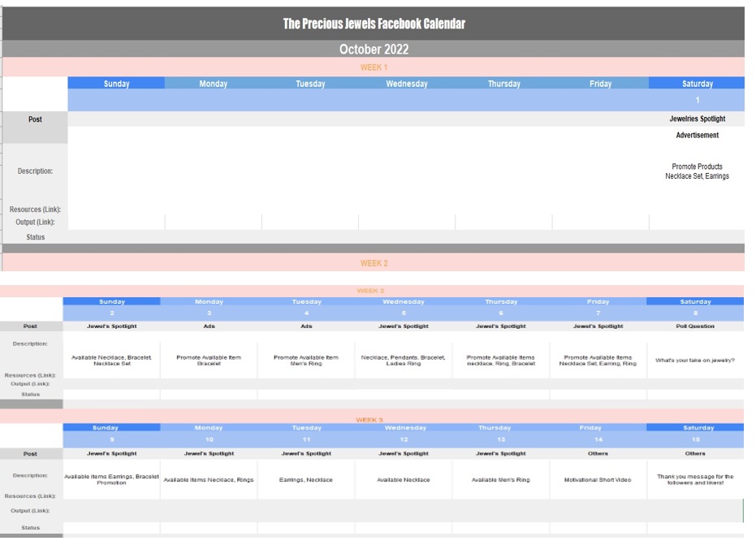Image resolution: width=756 pixels, height=545 pixels.
Task: Click the 'Post' row label in Week 1
Action: point(35,119)
